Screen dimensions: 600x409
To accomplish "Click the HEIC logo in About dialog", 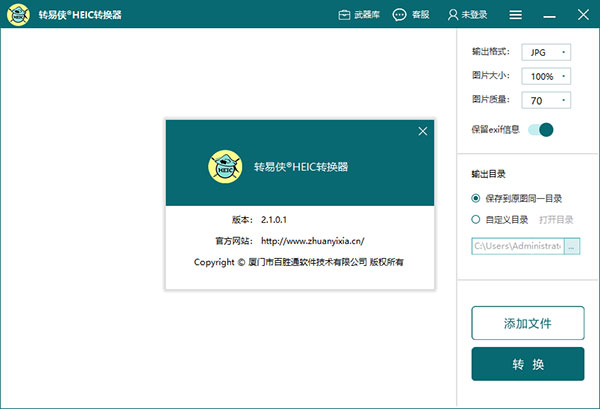I will point(225,166).
